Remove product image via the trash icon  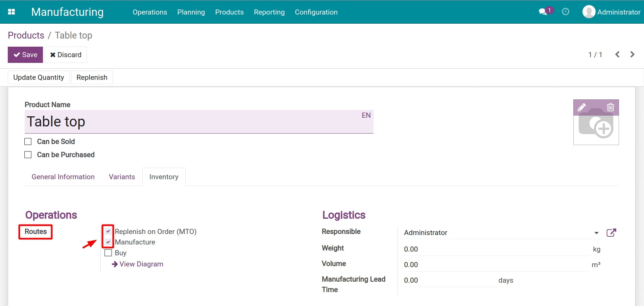[610, 107]
